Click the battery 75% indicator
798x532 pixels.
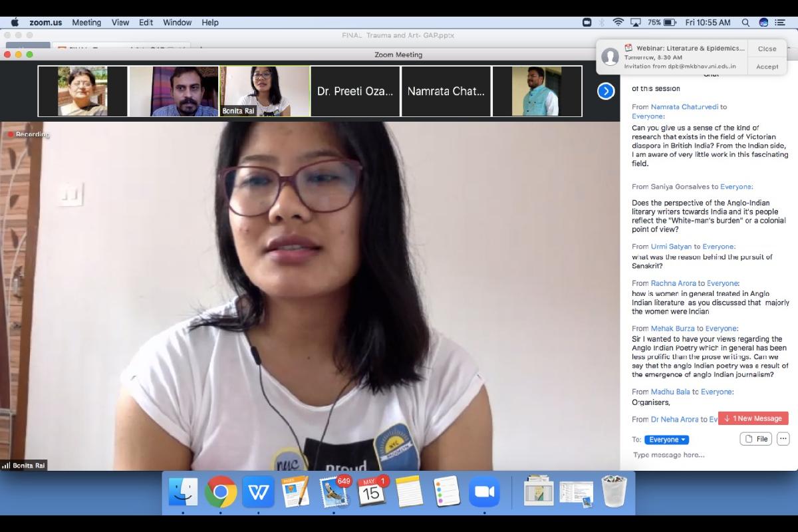[x=662, y=22]
